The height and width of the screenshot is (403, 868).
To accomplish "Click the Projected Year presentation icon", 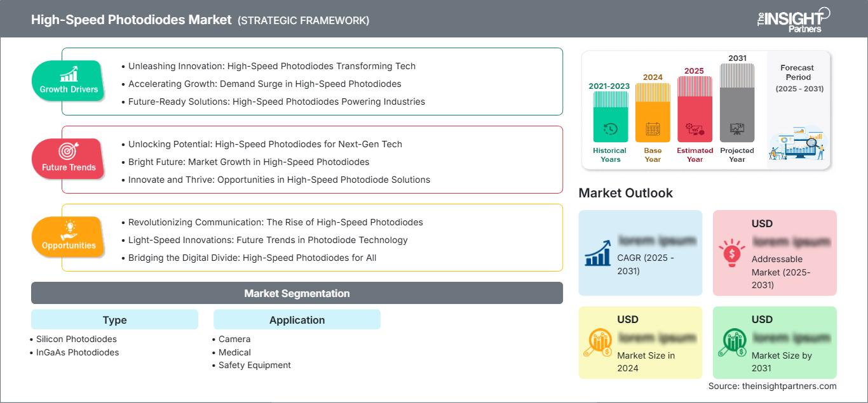I will pos(737,129).
